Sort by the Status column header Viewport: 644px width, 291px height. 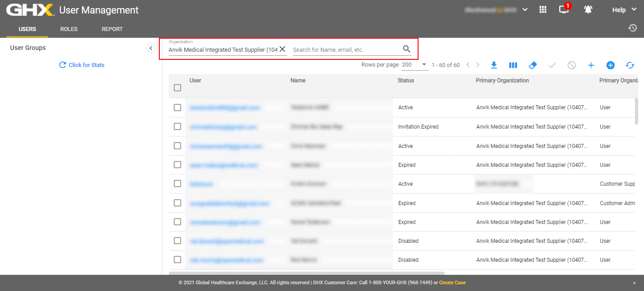406,81
